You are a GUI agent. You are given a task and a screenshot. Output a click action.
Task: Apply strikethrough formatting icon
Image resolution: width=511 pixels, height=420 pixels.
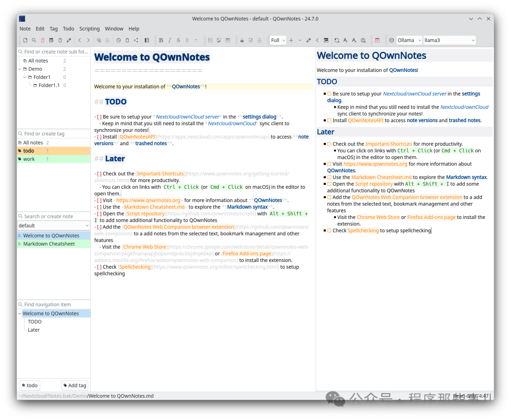pos(178,40)
